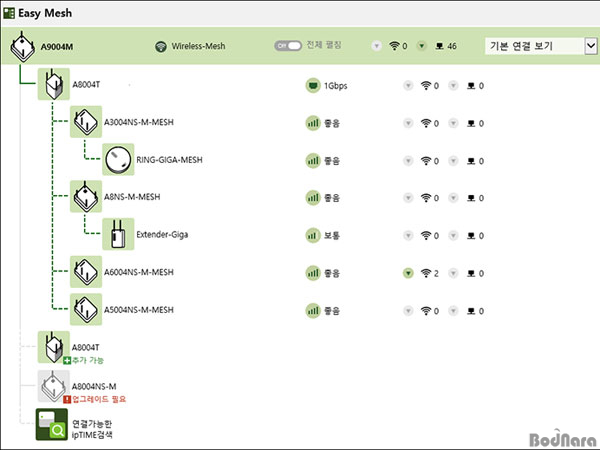Click the A8004NS-M upgrade-required router icon

point(52,385)
